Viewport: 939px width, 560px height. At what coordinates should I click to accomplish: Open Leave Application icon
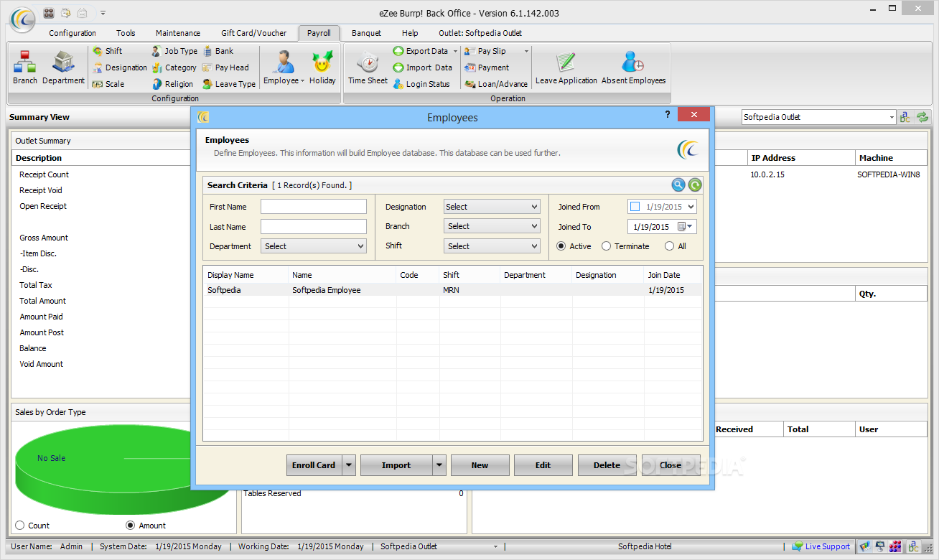point(566,67)
